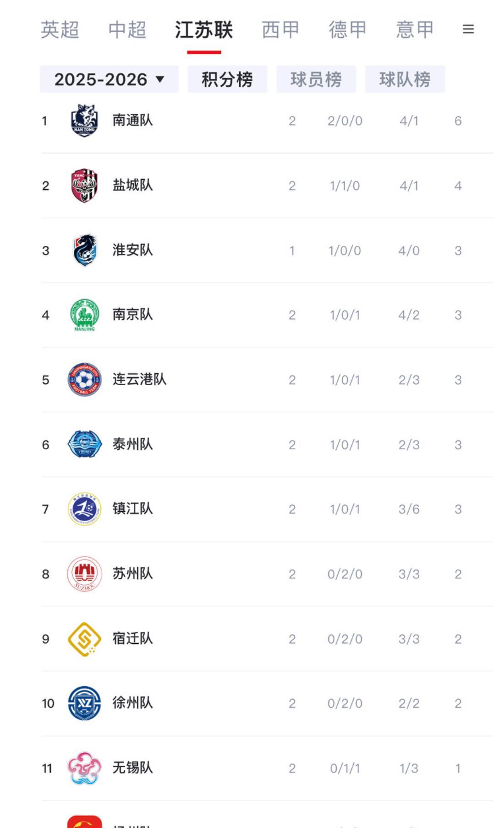Tap the yellow Suqian team logo

[84, 639]
